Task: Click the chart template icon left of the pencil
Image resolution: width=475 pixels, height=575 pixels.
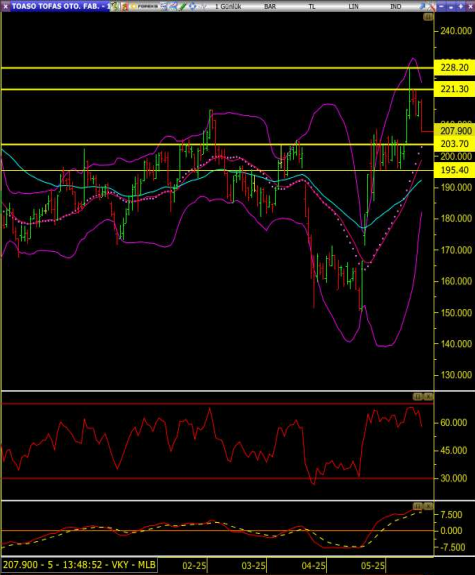Action: pyautogui.click(x=172, y=6)
